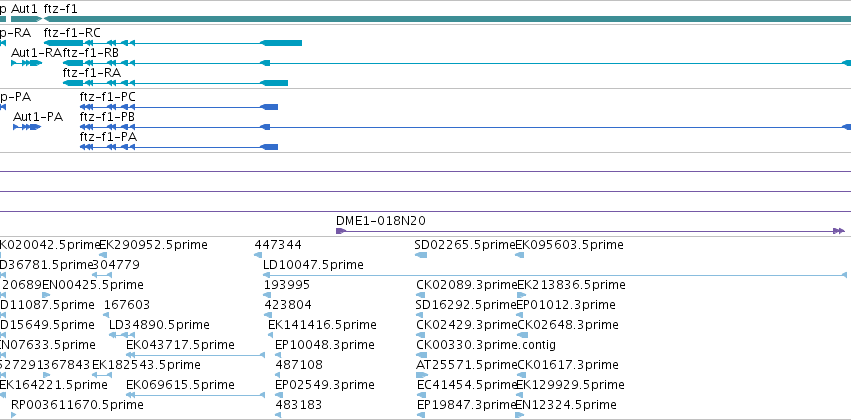
Task: Select CK02089.3prime label
Action: point(467,285)
